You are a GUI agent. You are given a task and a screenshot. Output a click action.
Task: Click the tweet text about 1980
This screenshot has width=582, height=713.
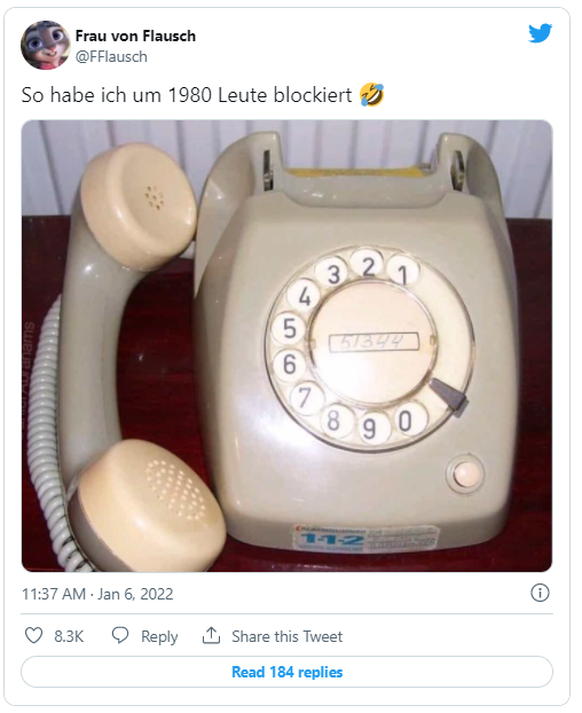[x=187, y=95]
